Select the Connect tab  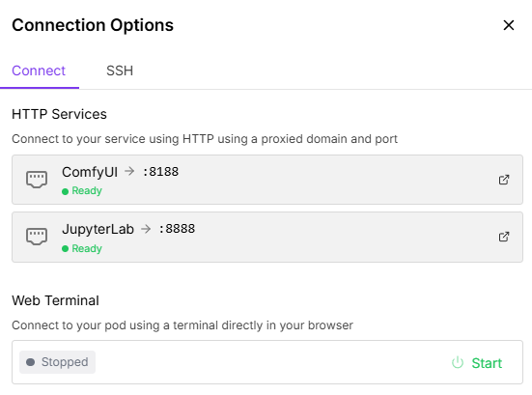point(39,71)
